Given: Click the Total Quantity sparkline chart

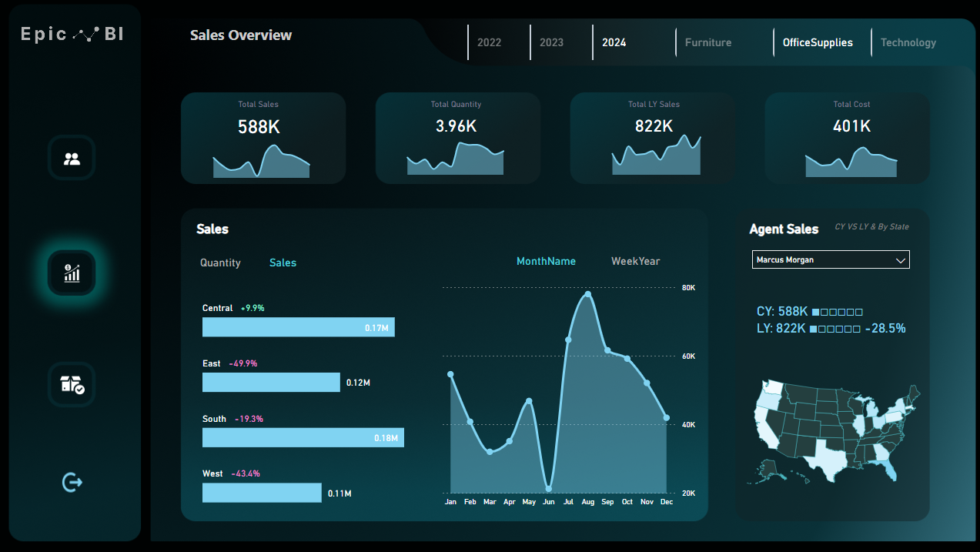Looking at the screenshot, I should click(456, 159).
